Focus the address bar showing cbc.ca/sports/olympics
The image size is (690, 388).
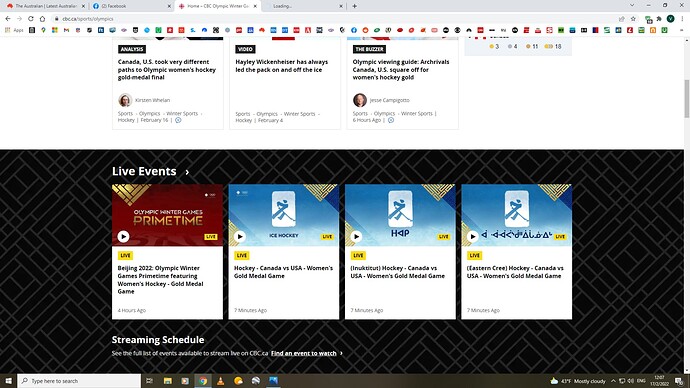(334, 18)
